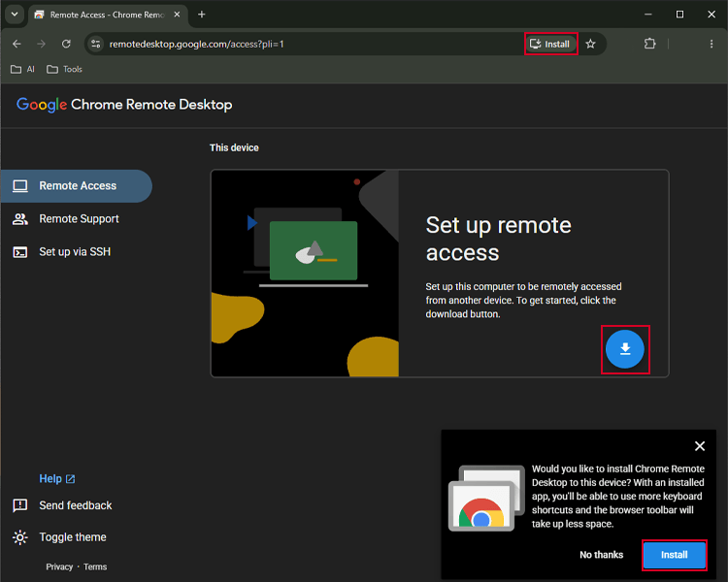Image resolution: width=728 pixels, height=582 pixels.
Task: Open the Extensions puzzle icon
Action: click(x=649, y=44)
